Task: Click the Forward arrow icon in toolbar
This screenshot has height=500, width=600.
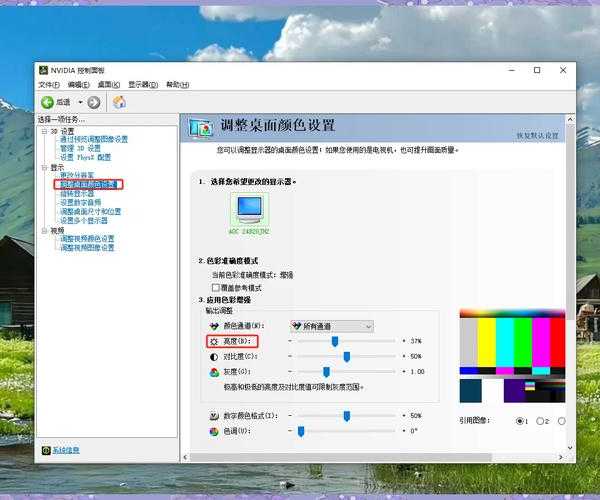Action: (94, 102)
